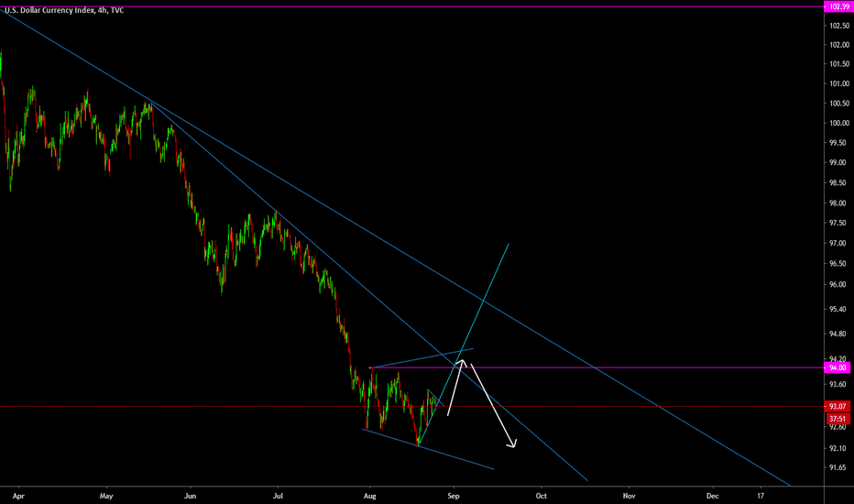854x504 pixels.
Task: Click the Jun label on time axis
Action: [190, 496]
